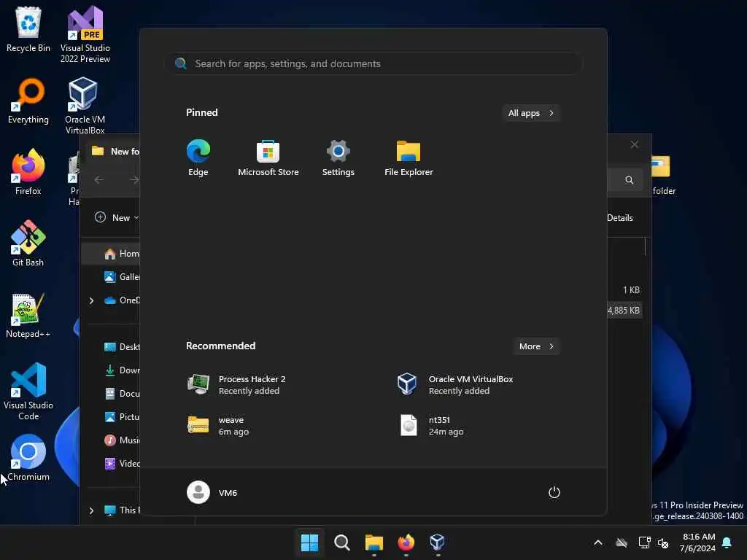
Task: Open Settings from Start menu pinned
Action: (338, 157)
